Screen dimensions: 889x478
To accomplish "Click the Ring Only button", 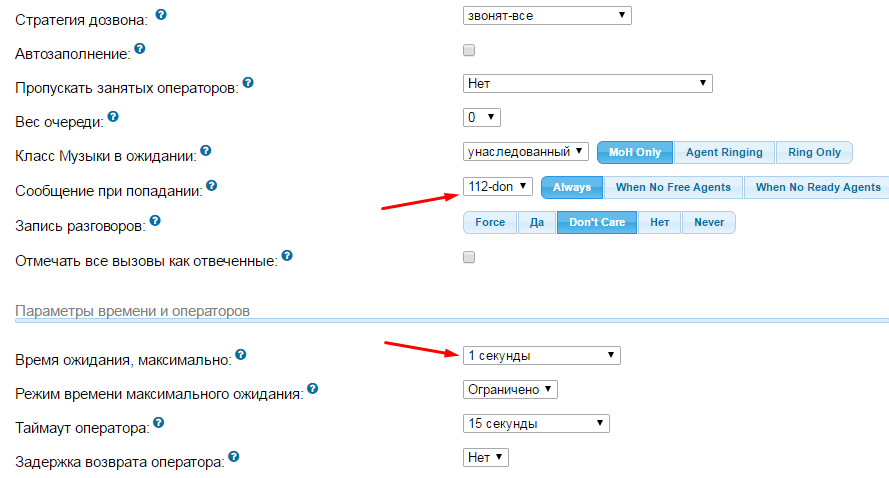I will [814, 152].
